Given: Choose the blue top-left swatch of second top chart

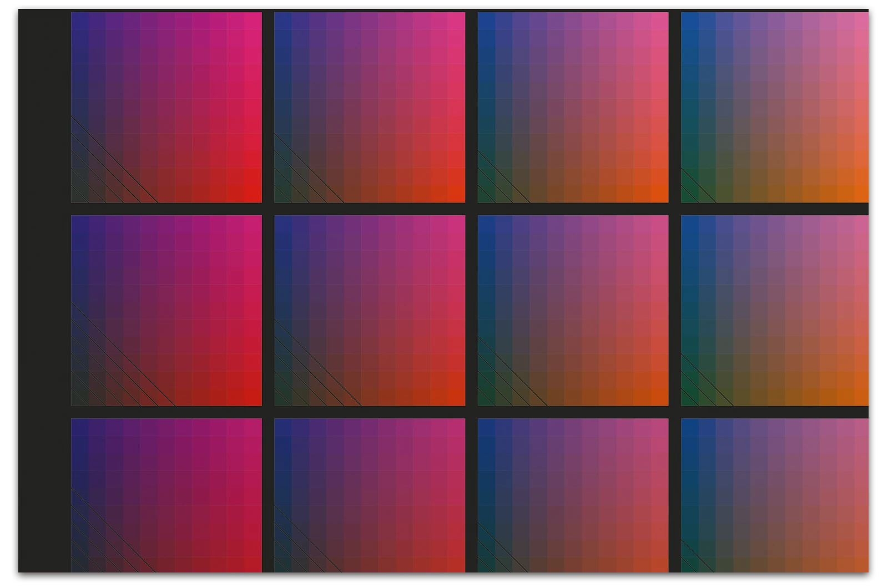Looking at the screenshot, I should [x=283, y=21].
